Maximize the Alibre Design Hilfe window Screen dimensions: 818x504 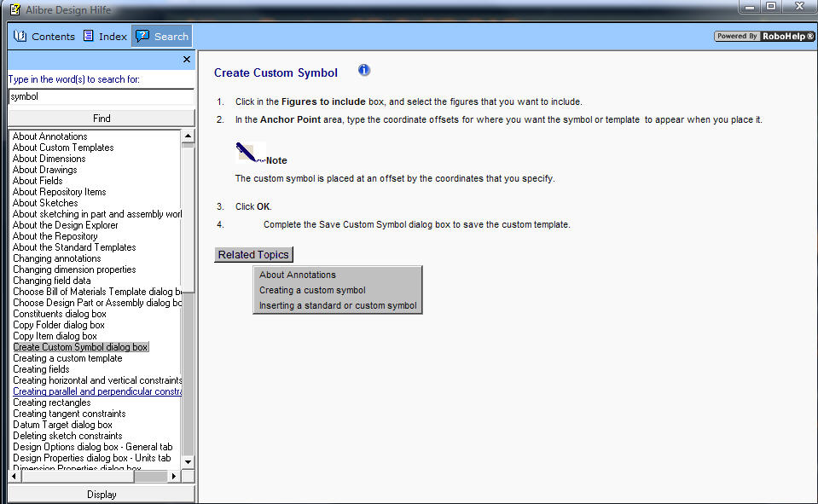[771, 7]
